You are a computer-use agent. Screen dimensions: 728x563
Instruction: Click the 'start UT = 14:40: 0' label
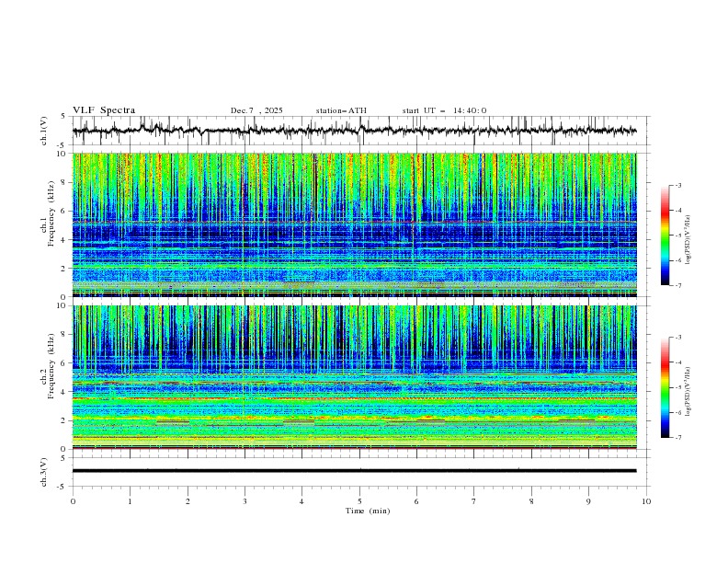[444, 110]
